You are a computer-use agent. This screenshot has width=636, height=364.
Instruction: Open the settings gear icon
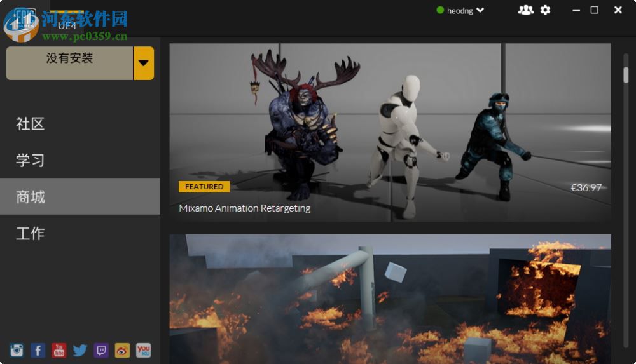(546, 10)
